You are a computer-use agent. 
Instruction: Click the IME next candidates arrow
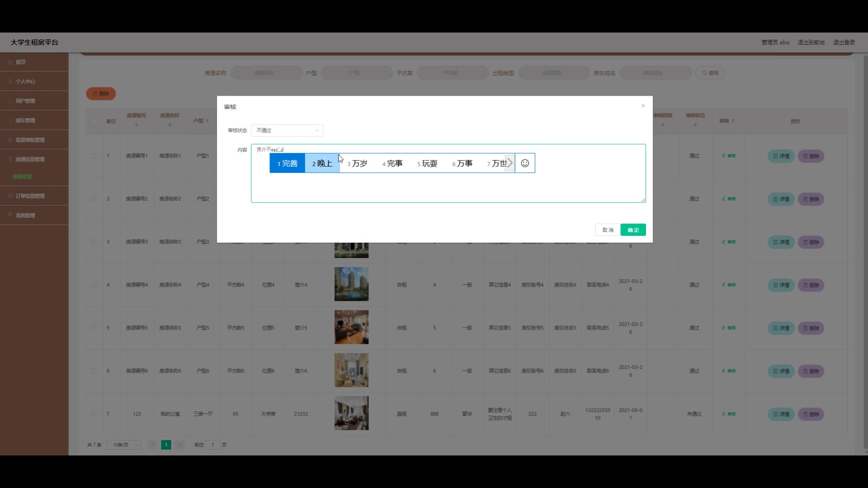pos(509,163)
